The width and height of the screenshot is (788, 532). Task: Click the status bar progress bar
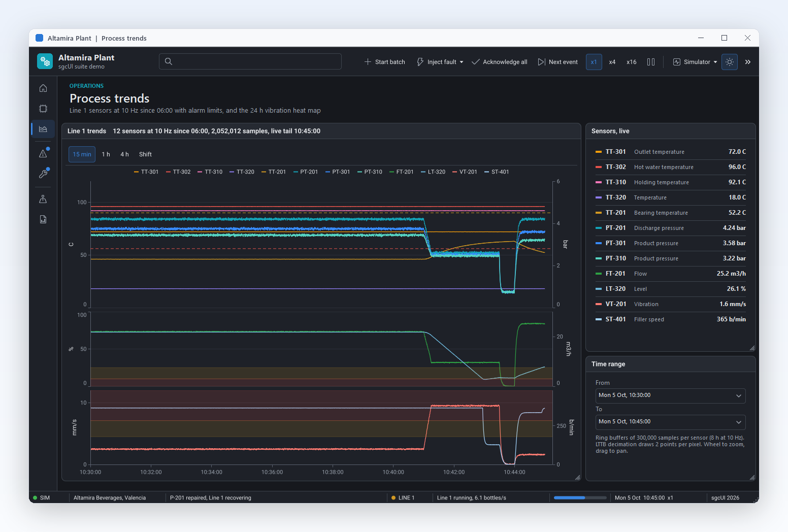[580, 498]
